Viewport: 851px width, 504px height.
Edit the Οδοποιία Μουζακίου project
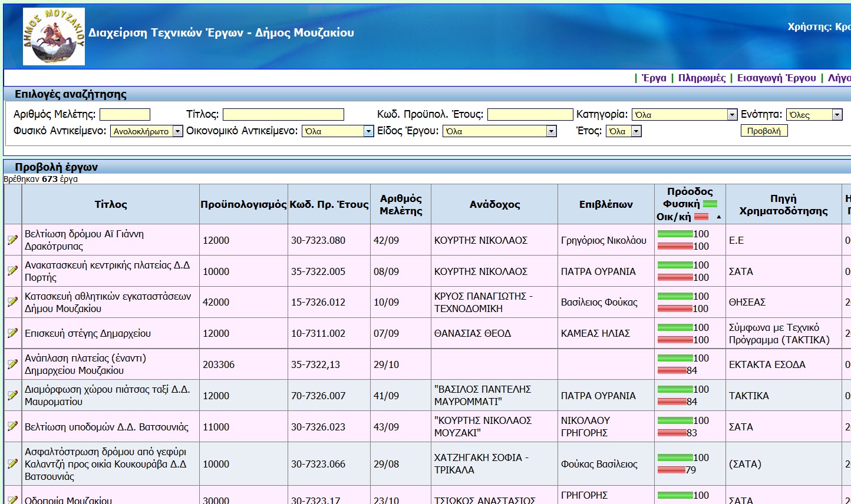pos(12,499)
